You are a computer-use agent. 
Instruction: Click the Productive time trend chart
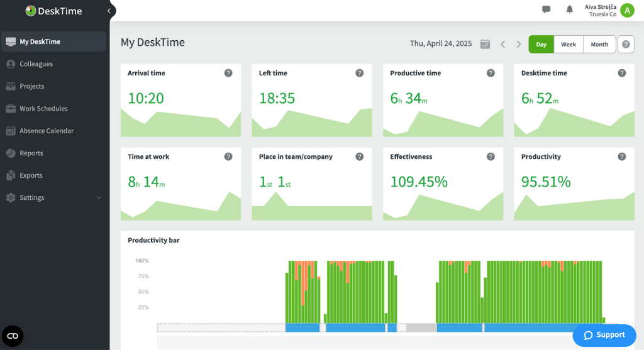coord(443,123)
